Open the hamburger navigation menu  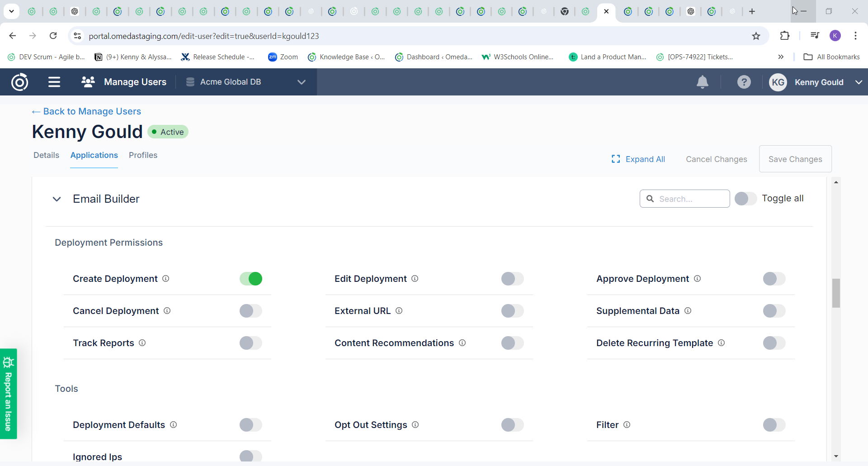tap(54, 82)
